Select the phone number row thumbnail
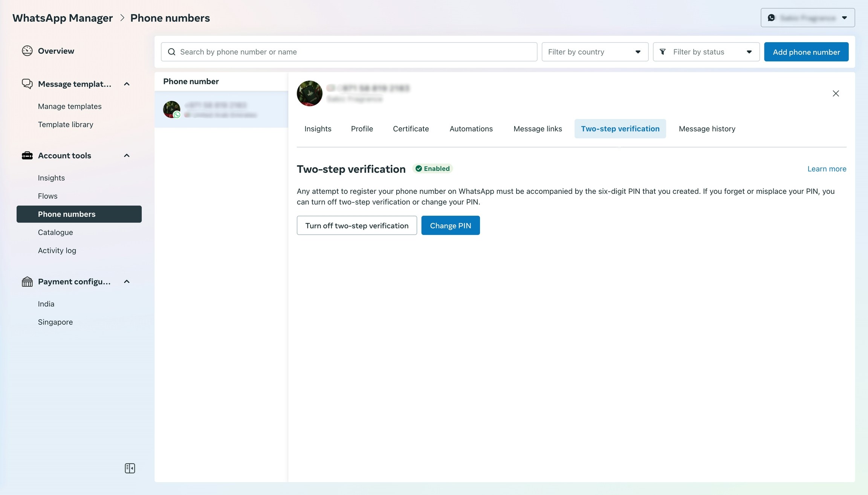The height and width of the screenshot is (495, 868). click(172, 110)
